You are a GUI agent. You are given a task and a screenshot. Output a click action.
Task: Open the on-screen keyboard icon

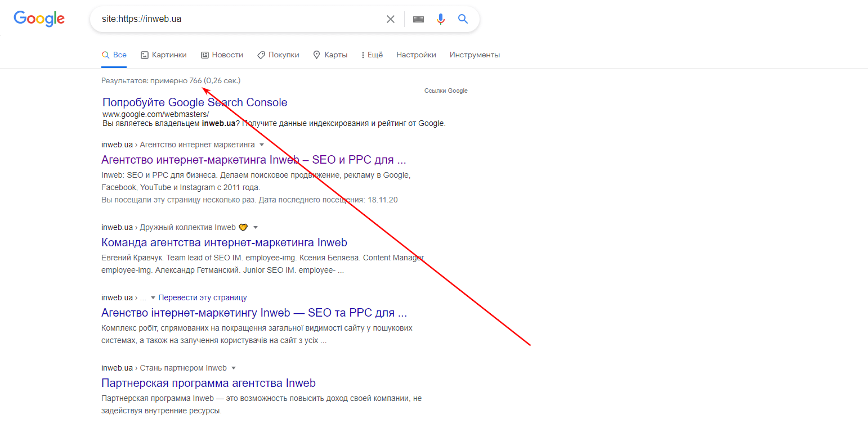(418, 19)
